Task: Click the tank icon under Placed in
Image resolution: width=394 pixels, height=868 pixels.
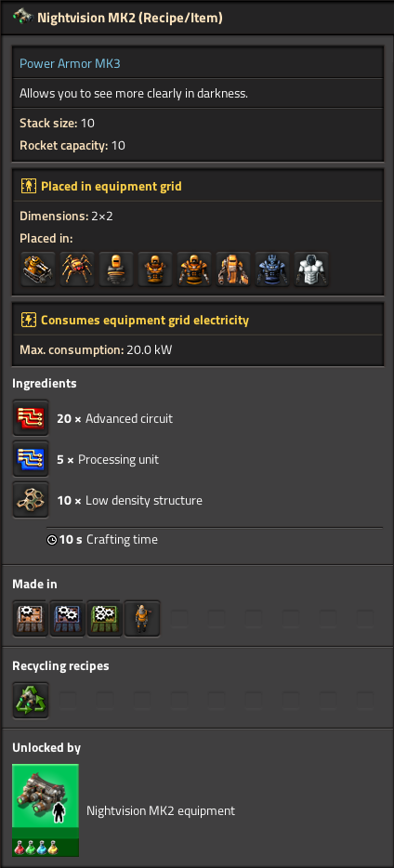Action: [x=38, y=269]
